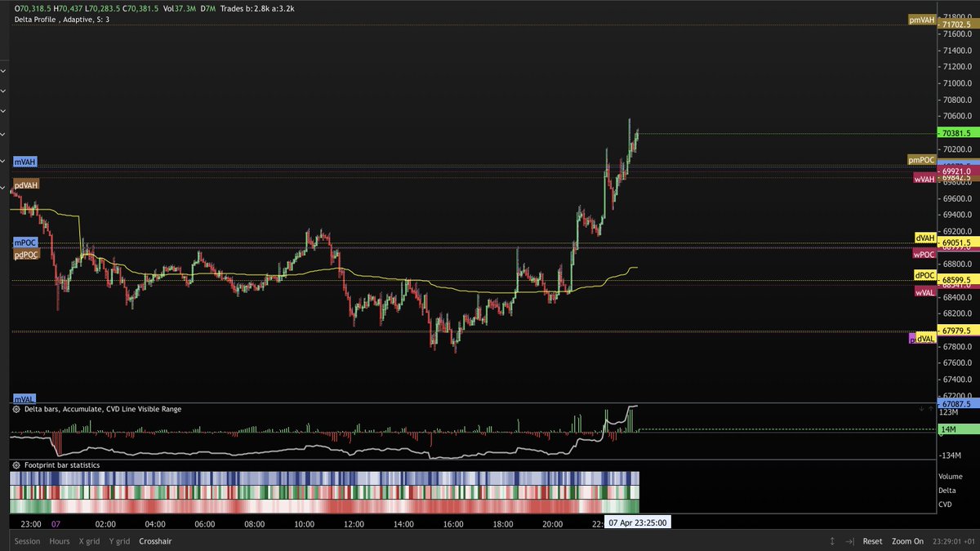Select the pmPOC level label
This screenshot has height=551, width=980.
(x=922, y=160)
